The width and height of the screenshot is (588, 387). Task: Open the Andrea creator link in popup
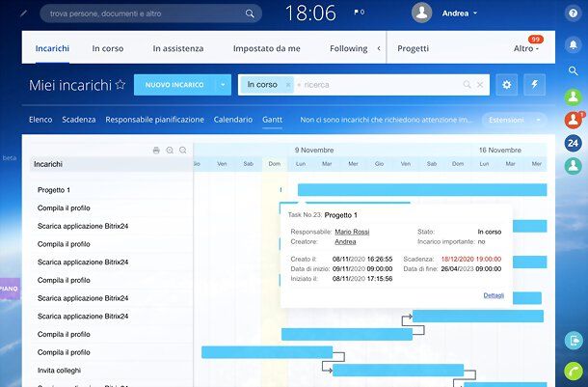coord(345,241)
